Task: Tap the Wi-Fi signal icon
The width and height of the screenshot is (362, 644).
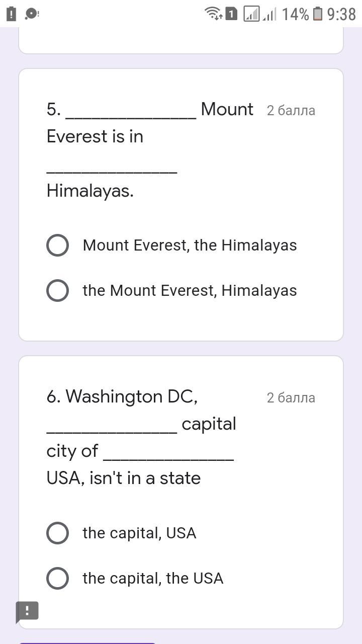Action: 214,14
